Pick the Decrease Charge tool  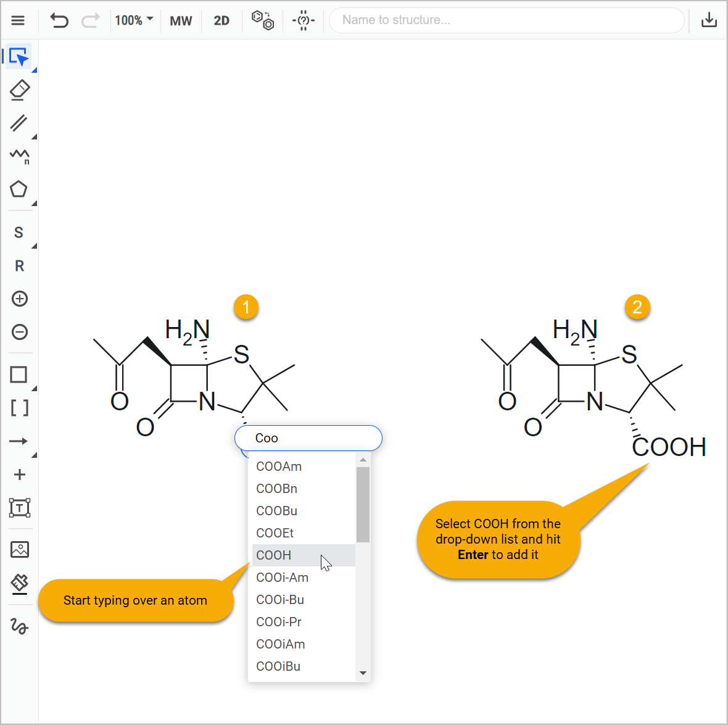(19, 332)
